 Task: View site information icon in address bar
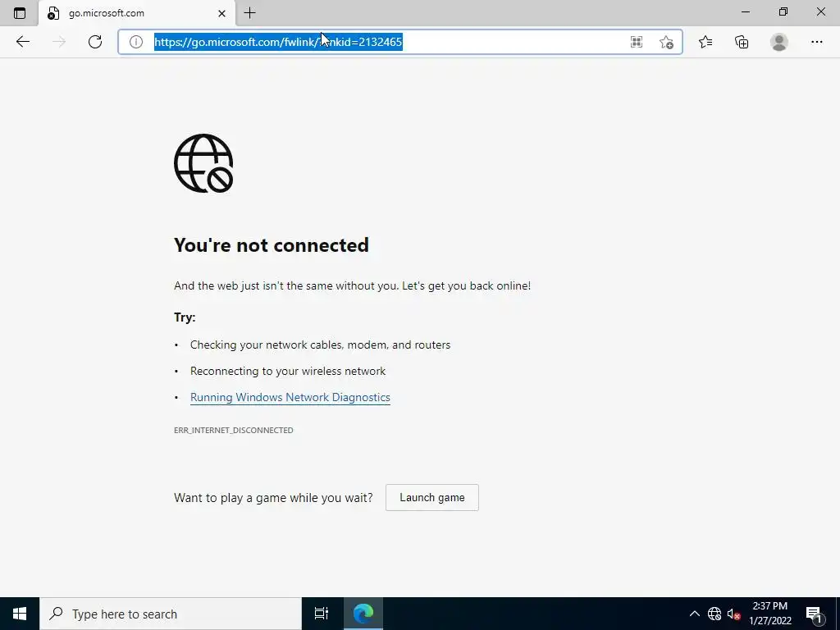click(x=136, y=42)
